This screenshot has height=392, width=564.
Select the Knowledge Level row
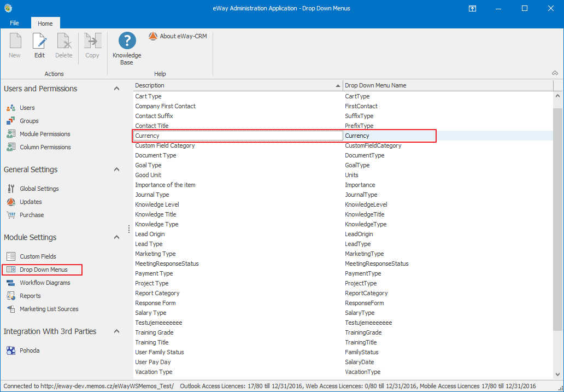coord(343,204)
